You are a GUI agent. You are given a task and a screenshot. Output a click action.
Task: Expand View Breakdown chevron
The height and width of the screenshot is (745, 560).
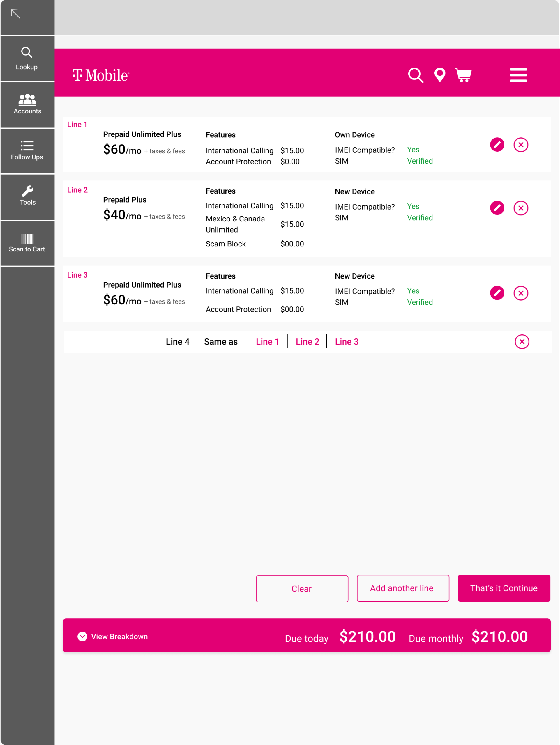click(82, 636)
